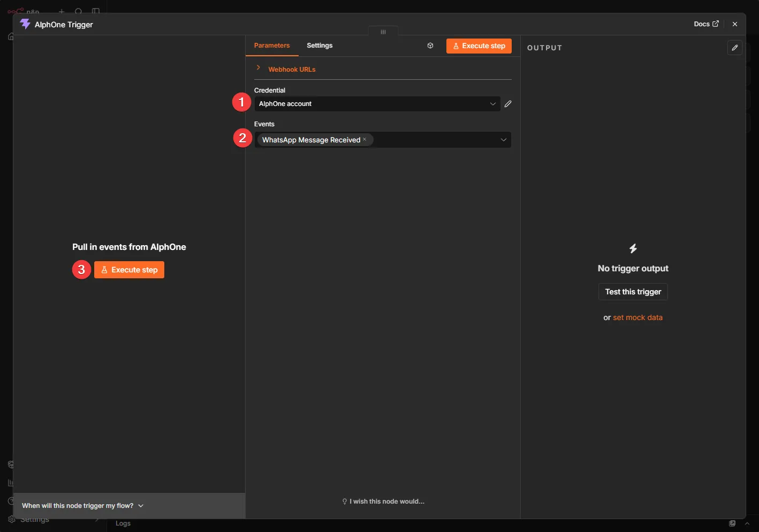Click the Logs label in the background window
The image size is (759, 532).
123,523
